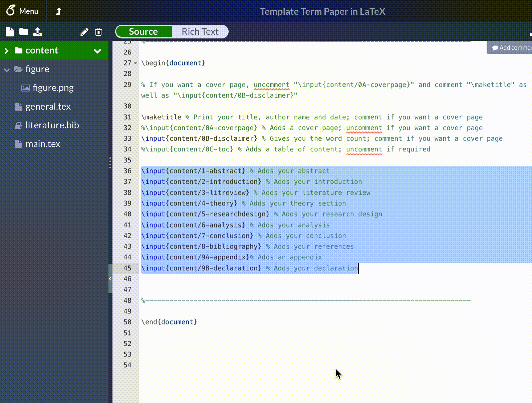Create a new folder with the folder icon

24,32
